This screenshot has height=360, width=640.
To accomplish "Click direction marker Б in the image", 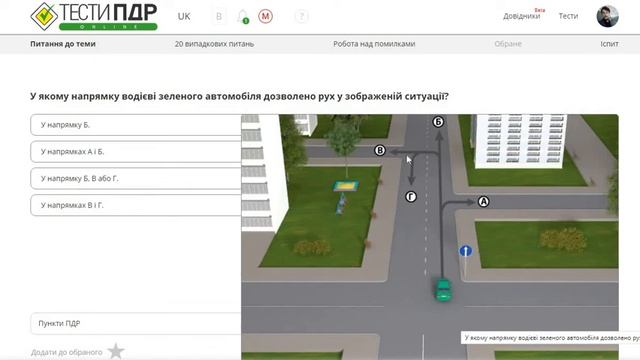I will tap(438, 122).
